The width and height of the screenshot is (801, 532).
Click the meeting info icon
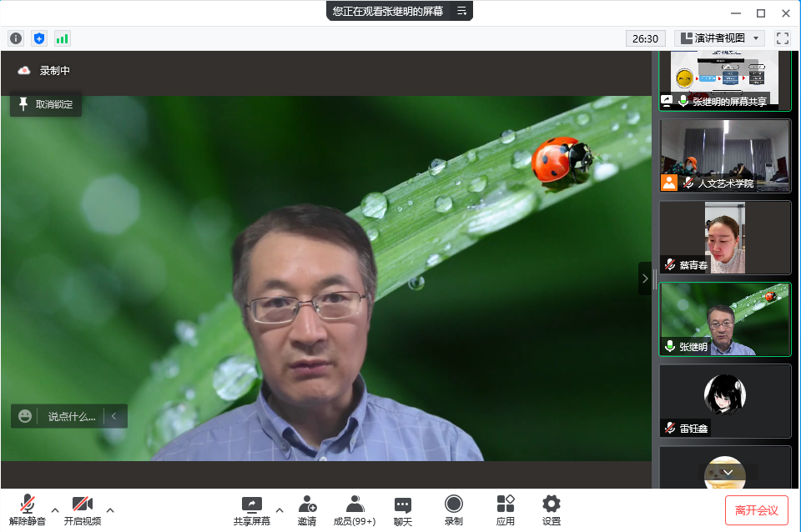[x=16, y=38]
